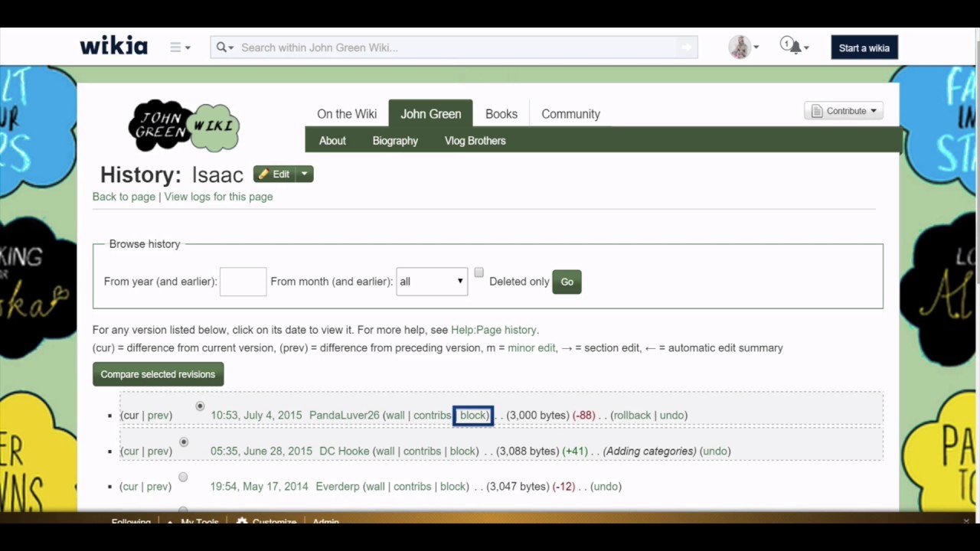Click block for DC Hooke
The image size is (980, 551).
(463, 452)
